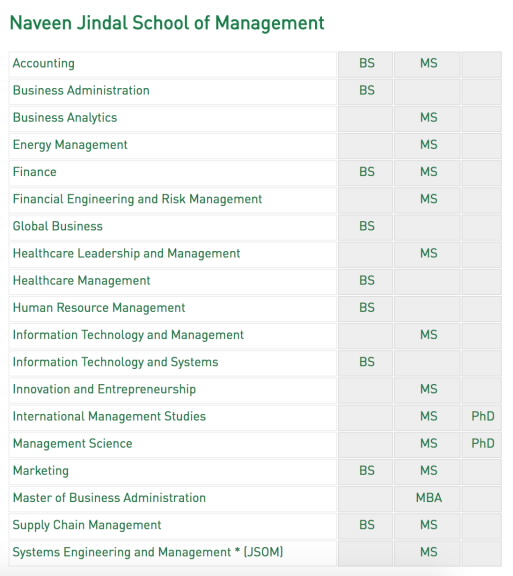
Task: Open Systems Engineering and Management (JSOM)
Action: coord(148,552)
